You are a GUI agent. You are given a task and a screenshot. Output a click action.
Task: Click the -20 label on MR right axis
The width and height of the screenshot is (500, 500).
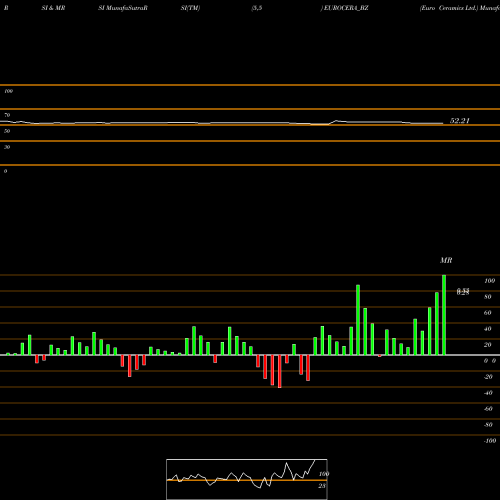(x=488, y=377)
